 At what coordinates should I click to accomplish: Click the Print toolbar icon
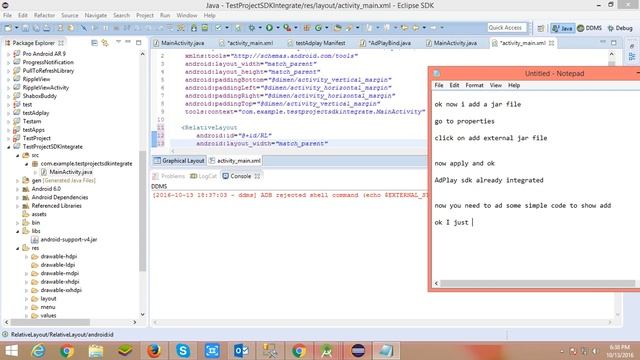[47, 28]
